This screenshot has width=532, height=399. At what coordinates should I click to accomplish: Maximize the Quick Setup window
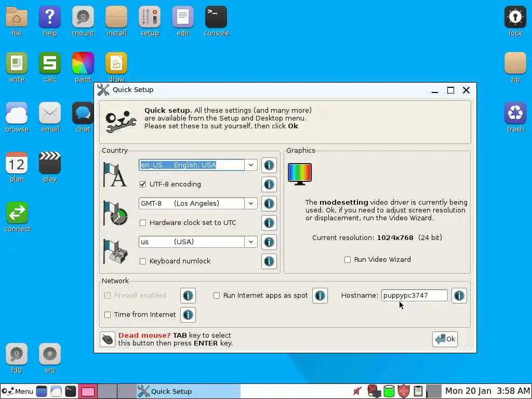pyautogui.click(x=450, y=90)
